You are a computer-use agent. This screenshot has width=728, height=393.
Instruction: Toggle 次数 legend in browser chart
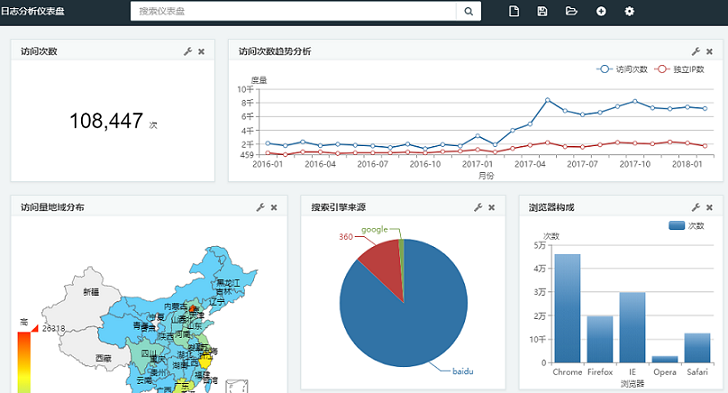coord(687,226)
